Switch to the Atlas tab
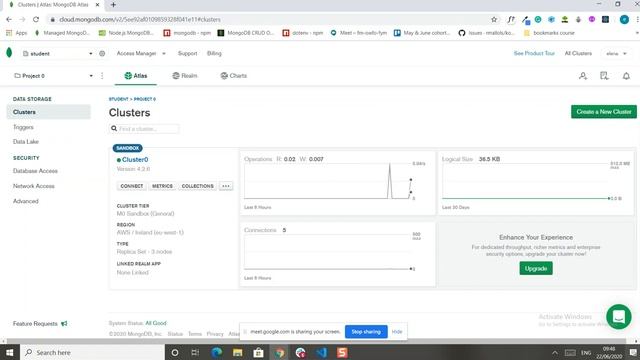This screenshot has height=360, width=640. pos(136,76)
